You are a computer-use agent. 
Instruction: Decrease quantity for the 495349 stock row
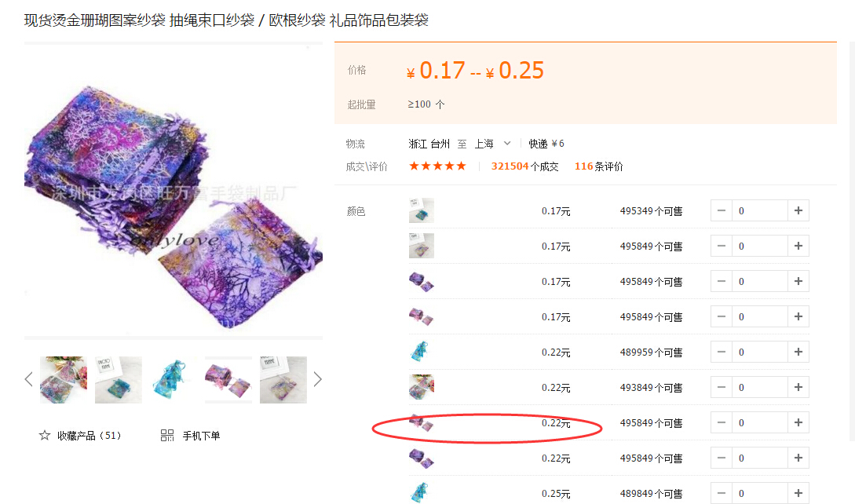(721, 210)
